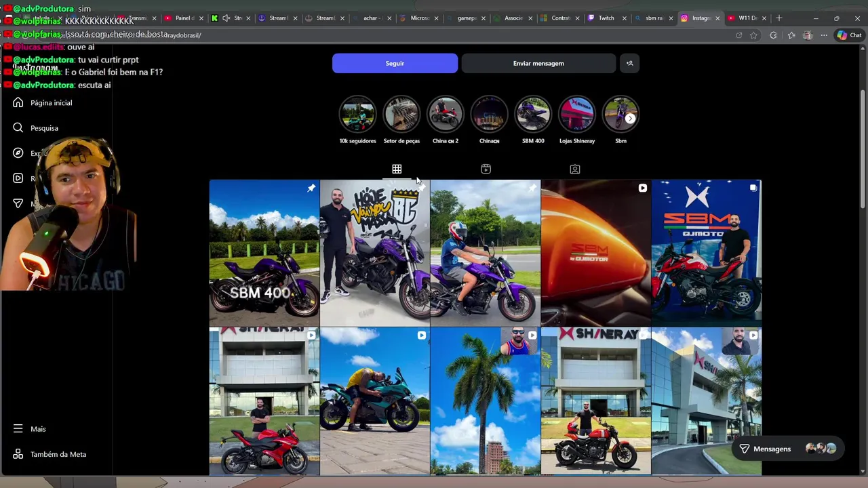Open a new browser tab
The image size is (868, 488).
click(779, 18)
